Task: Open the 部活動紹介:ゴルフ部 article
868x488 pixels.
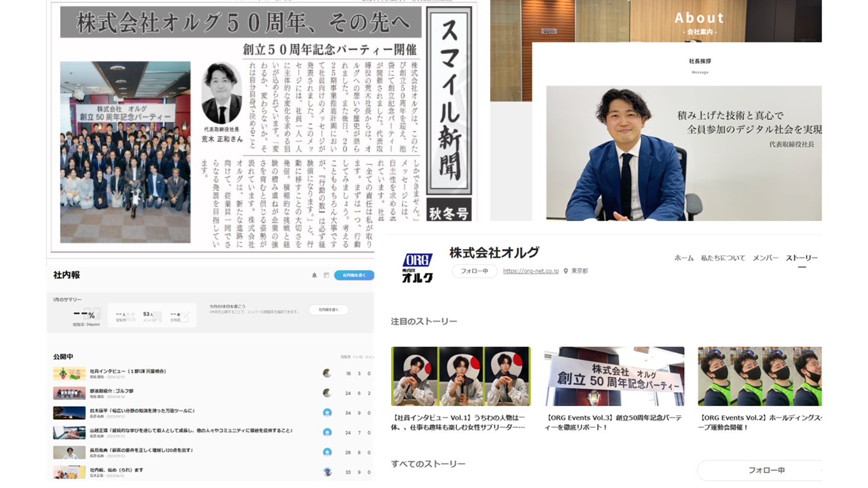Action: [112, 390]
